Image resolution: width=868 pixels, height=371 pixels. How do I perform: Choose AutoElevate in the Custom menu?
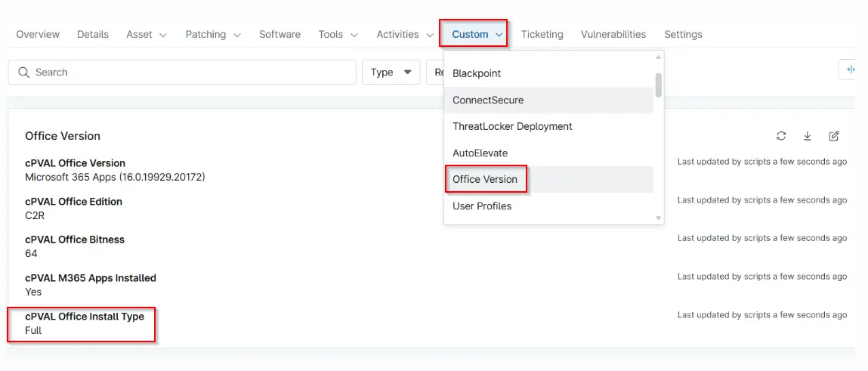coord(548,153)
